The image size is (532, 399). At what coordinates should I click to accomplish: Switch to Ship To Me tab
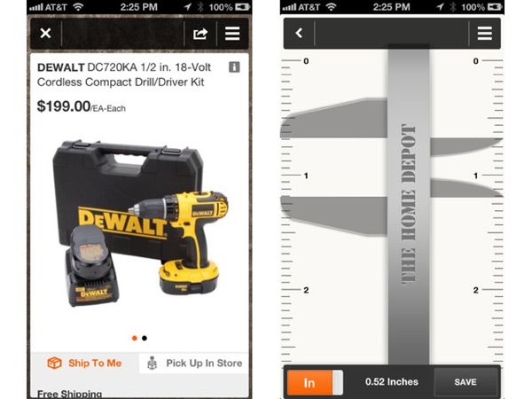pyautogui.click(x=84, y=363)
